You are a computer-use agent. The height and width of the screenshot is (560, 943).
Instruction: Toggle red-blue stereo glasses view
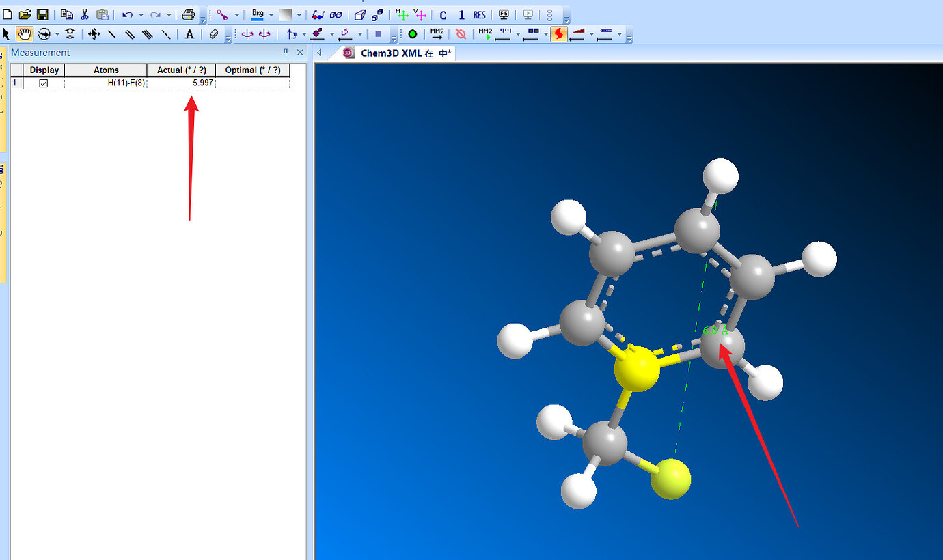point(318,14)
